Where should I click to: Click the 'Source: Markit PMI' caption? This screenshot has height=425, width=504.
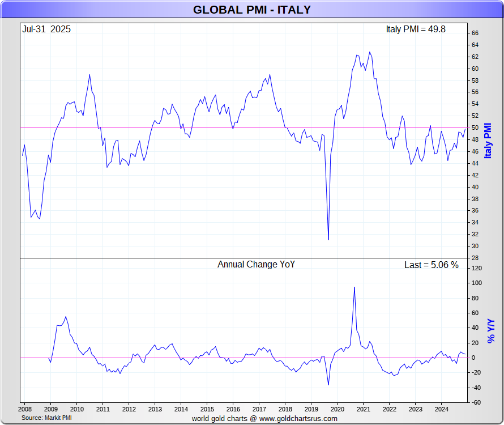coord(46,418)
